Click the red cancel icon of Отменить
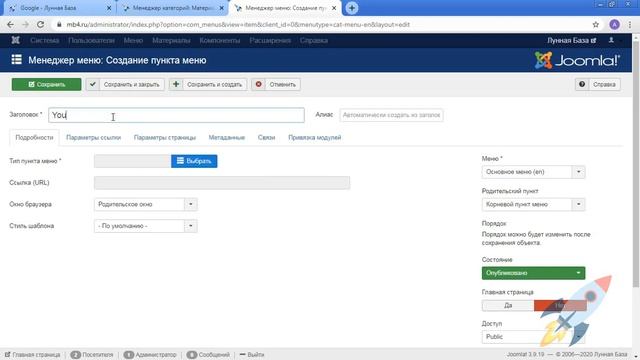The image size is (640, 360). (258, 84)
